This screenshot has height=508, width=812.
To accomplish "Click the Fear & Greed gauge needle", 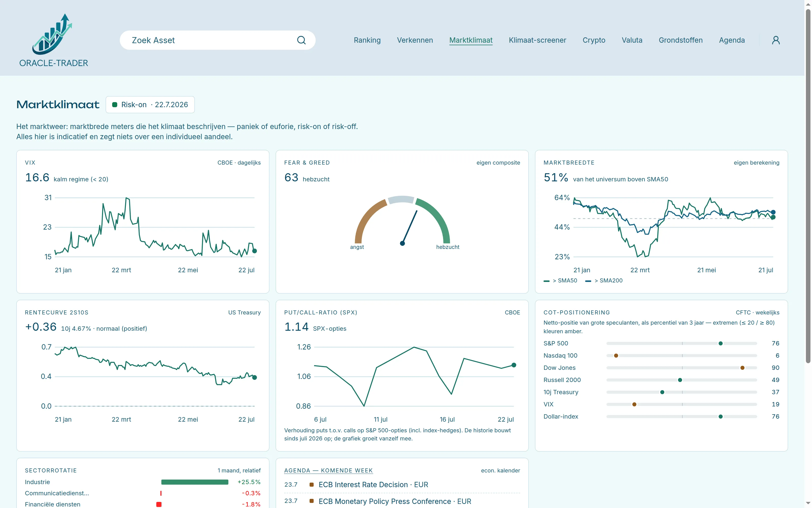I will click(x=410, y=228).
